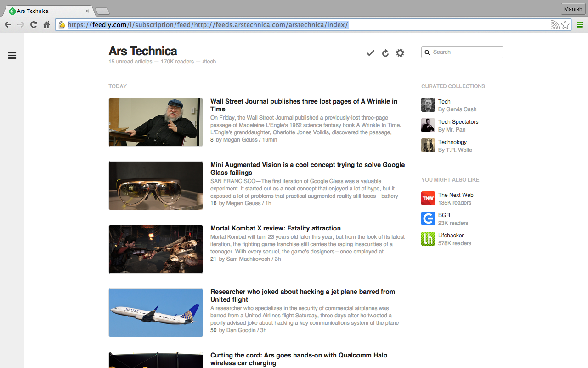588x368 pixels.
Task: Open feed settings gear icon
Action: coord(400,53)
